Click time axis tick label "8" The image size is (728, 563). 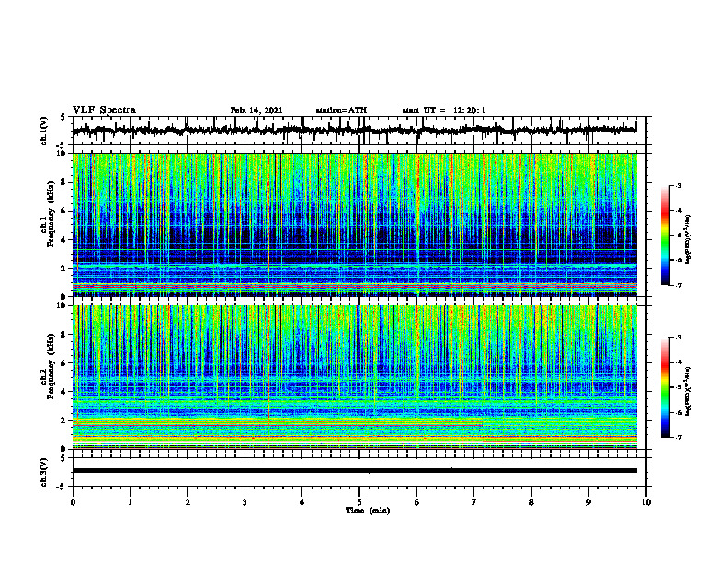coord(531,502)
